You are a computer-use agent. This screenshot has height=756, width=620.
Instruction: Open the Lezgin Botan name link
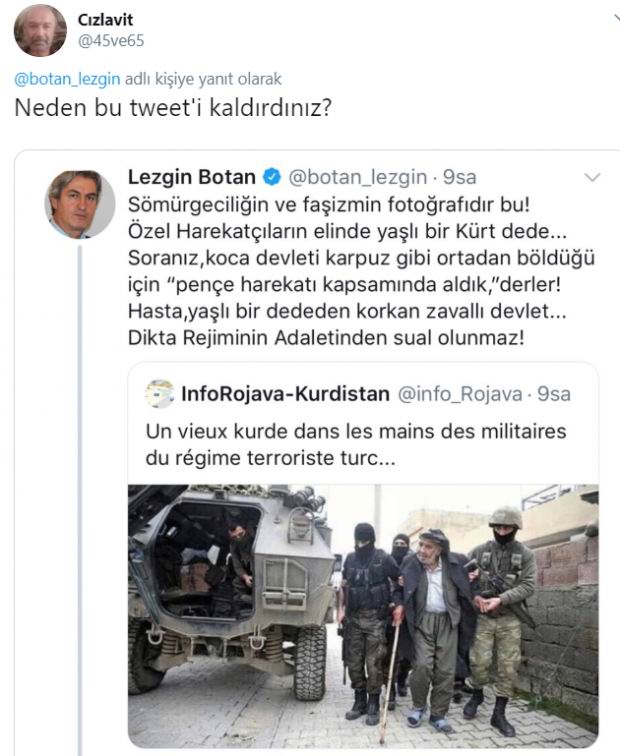[192, 178]
